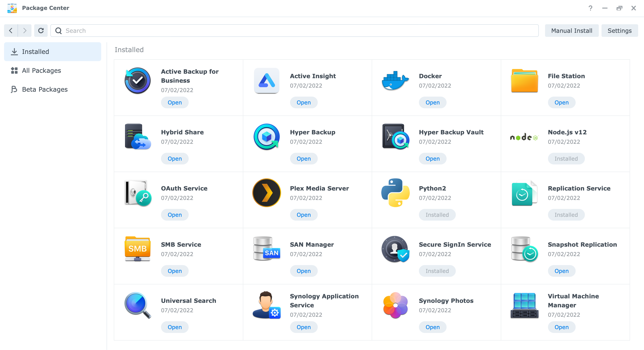Open Virtual Machine Manager

[561, 327]
